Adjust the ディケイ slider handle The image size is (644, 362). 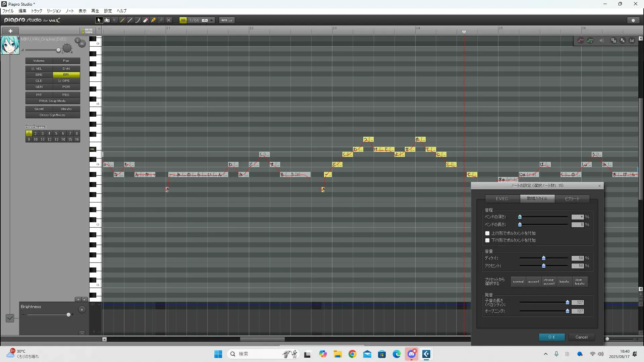pyautogui.click(x=544, y=258)
